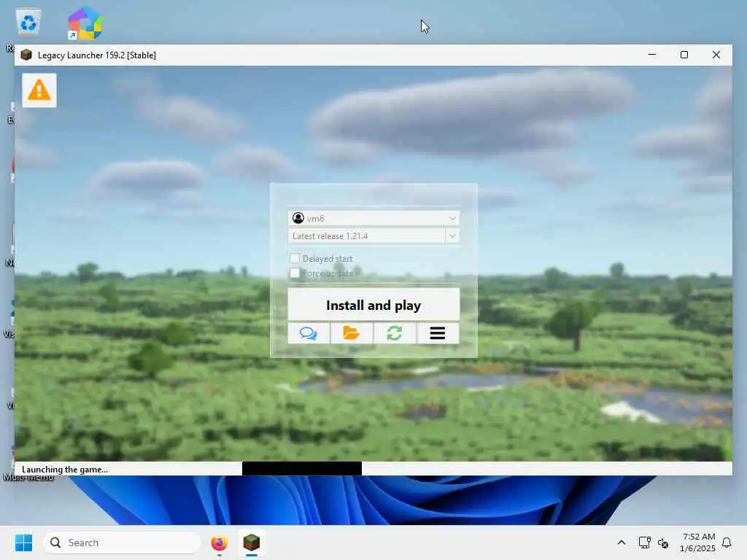
Task: Click the Legacy Launcher taskbar icon
Action: [252, 542]
